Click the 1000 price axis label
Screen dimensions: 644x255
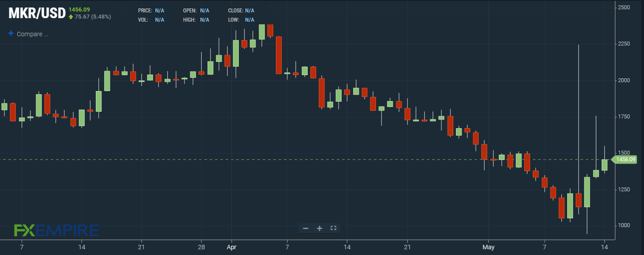pyautogui.click(x=624, y=225)
